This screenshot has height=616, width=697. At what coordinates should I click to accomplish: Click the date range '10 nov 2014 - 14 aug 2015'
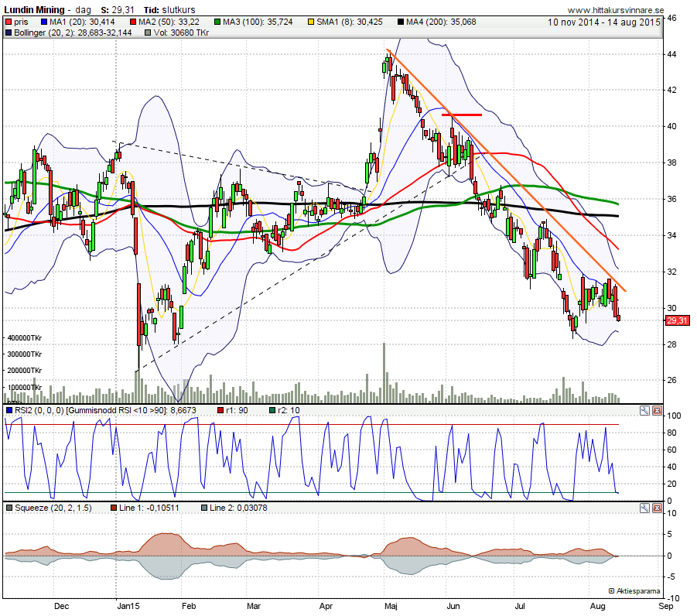coord(603,22)
